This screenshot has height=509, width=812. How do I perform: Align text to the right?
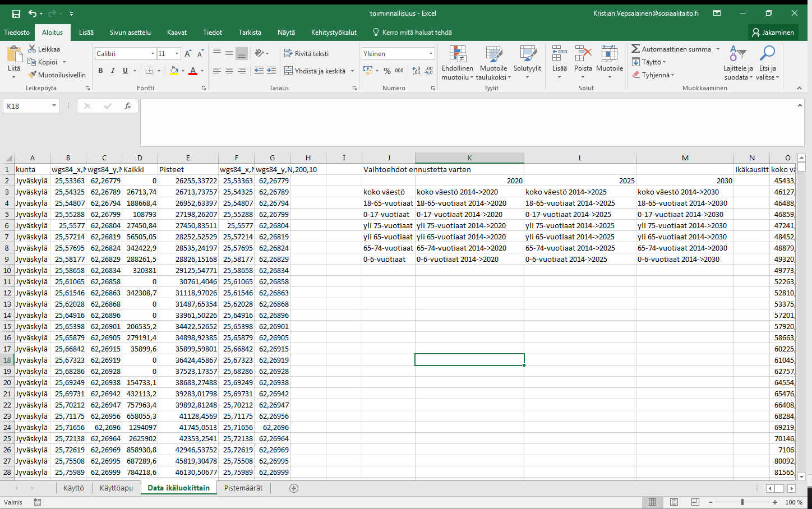point(242,71)
